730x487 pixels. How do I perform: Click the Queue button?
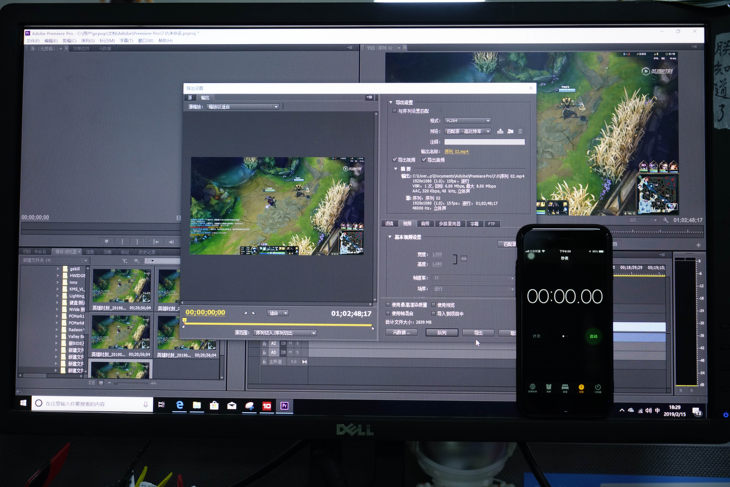point(441,332)
